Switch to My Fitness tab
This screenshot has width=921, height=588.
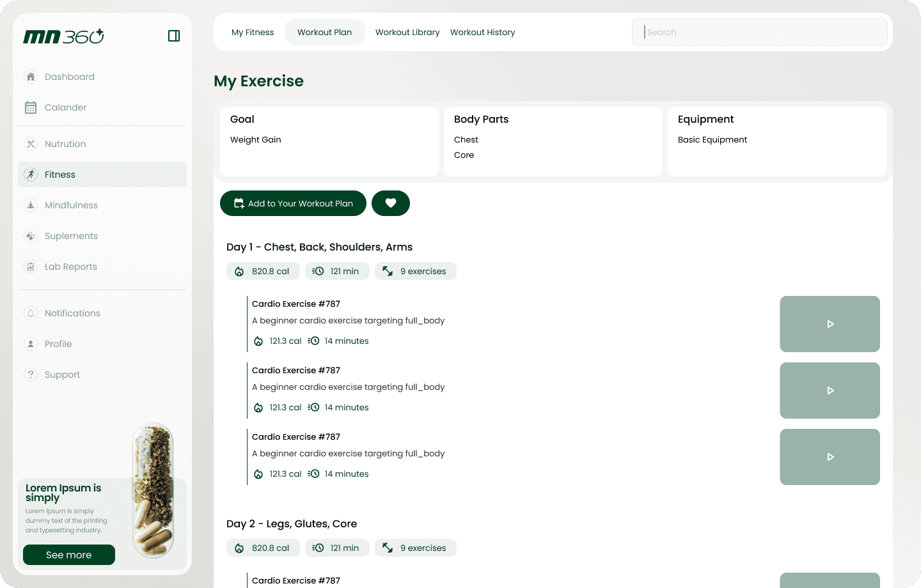point(253,32)
